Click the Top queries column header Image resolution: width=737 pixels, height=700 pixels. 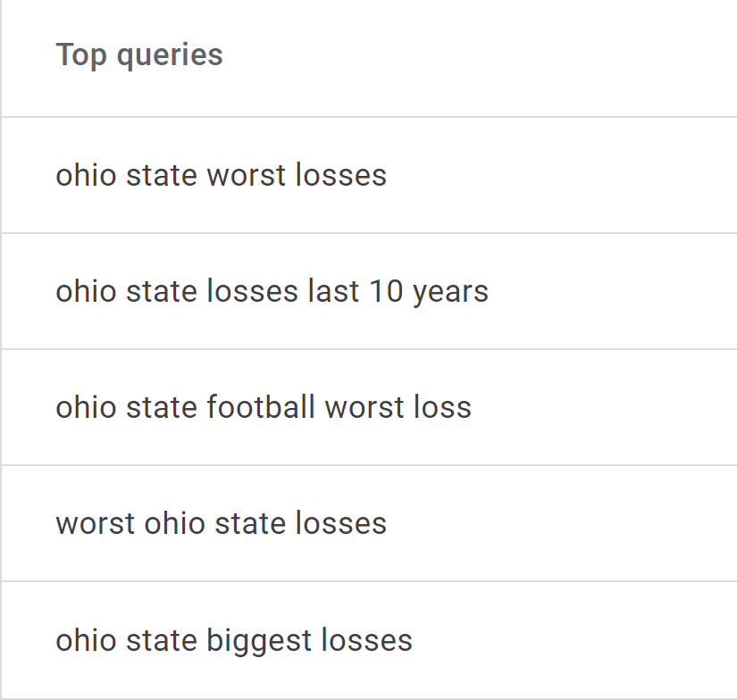139,55
